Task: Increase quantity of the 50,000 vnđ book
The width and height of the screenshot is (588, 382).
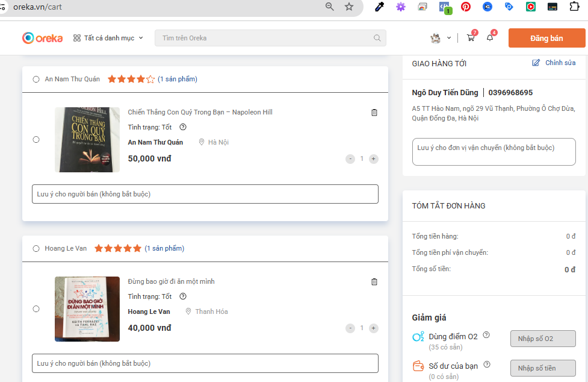Action: pyautogui.click(x=374, y=159)
